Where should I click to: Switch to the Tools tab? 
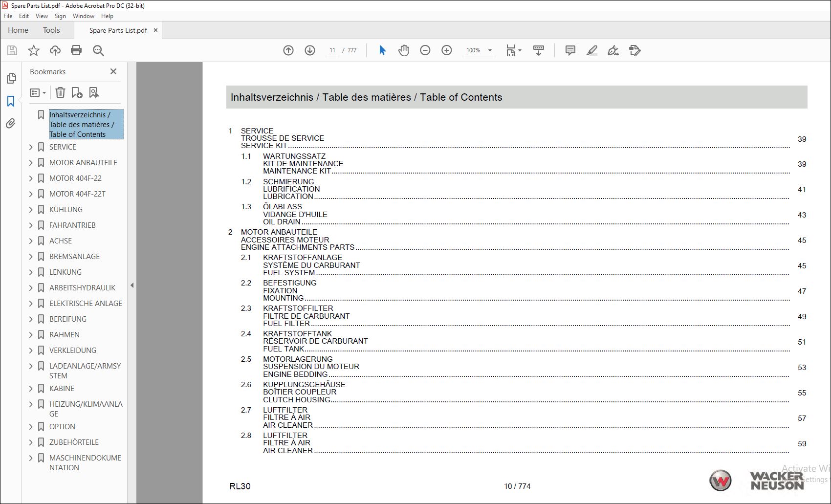coord(51,30)
